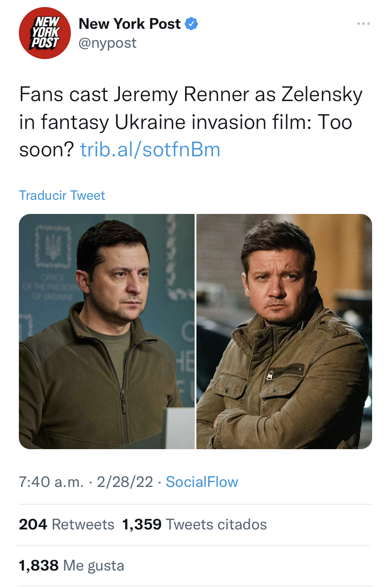The height and width of the screenshot is (588, 391).
Task: Click the 7:40 a.m. timestamp
Action: (x=52, y=482)
